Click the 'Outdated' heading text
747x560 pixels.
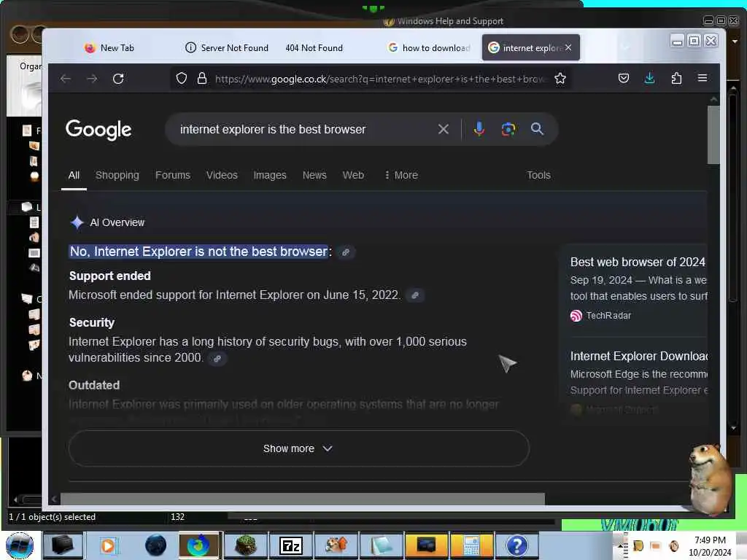pyautogui.click(x=94, y=385)
